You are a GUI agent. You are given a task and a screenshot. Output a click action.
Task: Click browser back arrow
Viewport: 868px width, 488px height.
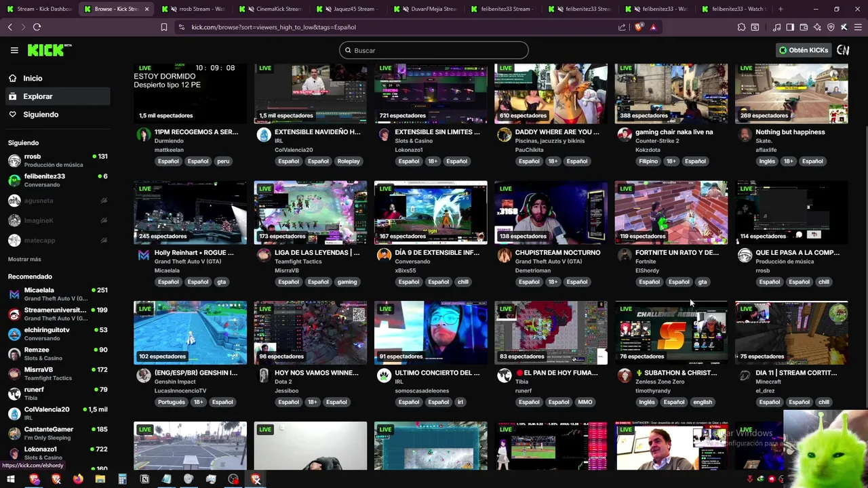point(9,27)
